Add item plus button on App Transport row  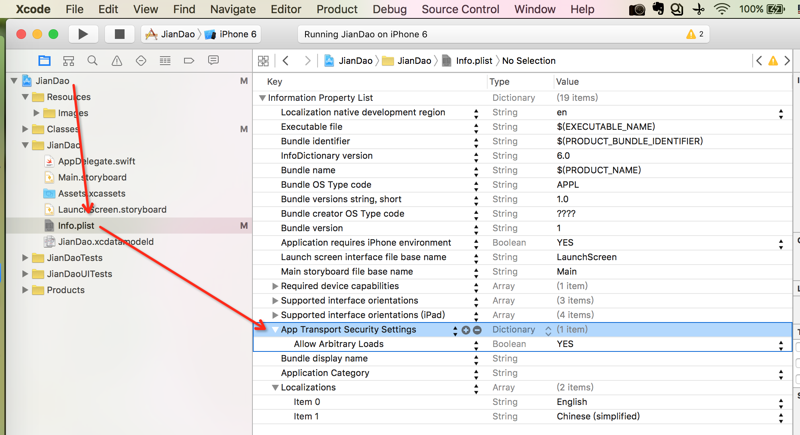click(466, 330)
